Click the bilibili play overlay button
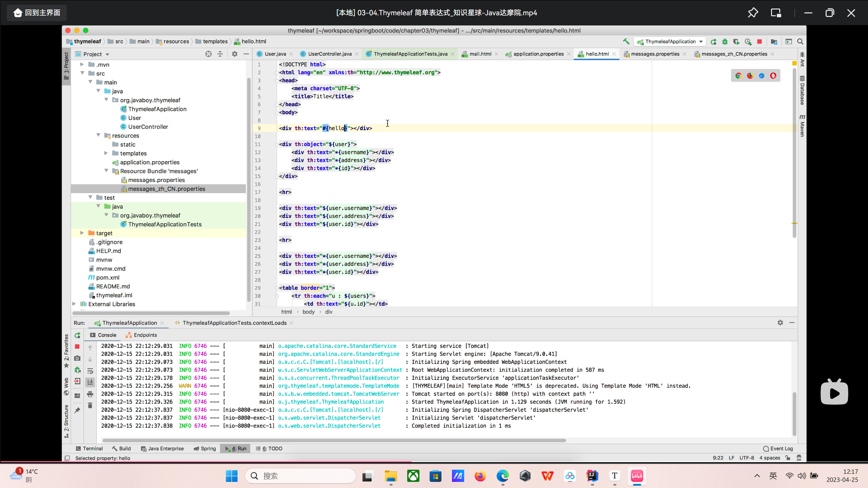868x488 pixels. click(x=834, y=392)
